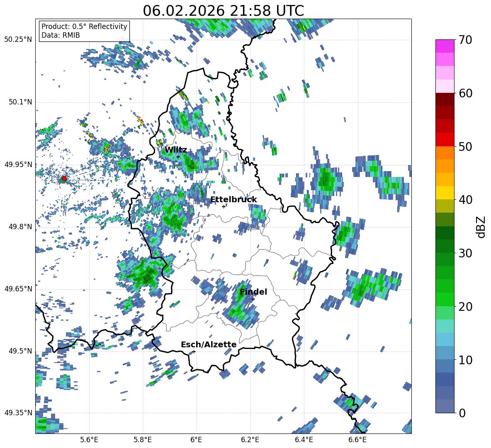Click the 49.5°N latitude label
Viewport: 491px width, 448px height.
20,351
